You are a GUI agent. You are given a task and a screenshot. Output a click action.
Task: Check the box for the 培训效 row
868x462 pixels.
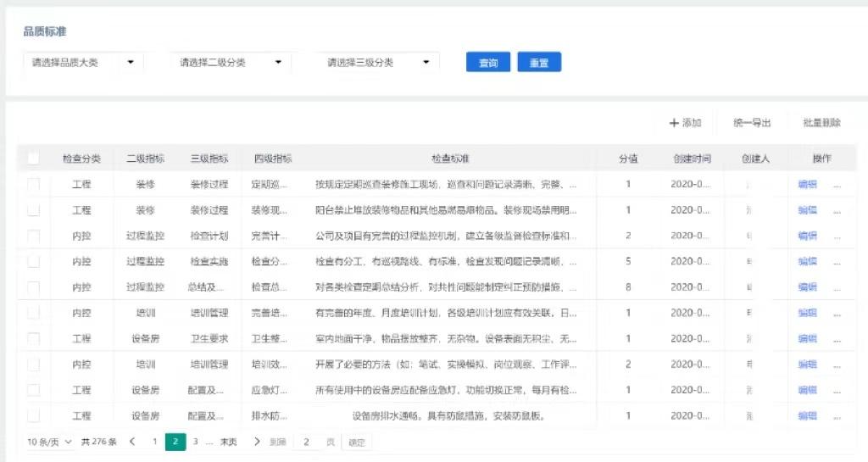pos(33,364)
